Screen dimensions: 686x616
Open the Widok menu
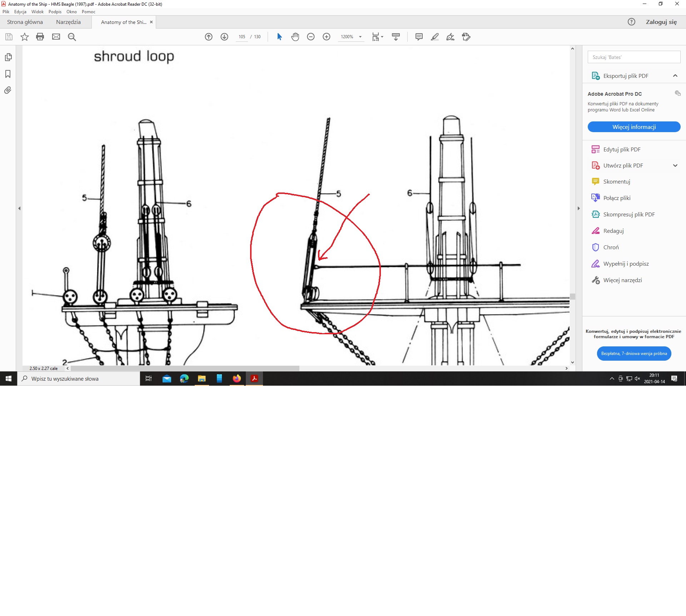tap(37, 12)
